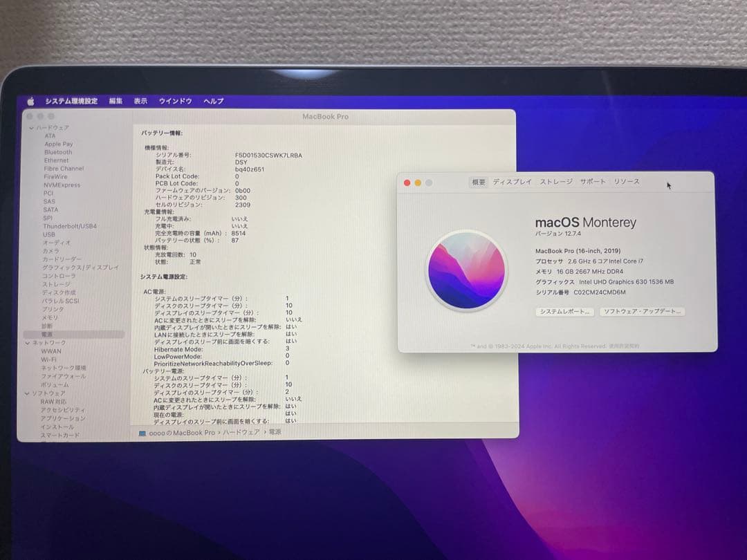Select ストレージ in the hardware sidebar
Image resolution: width=747 pixels, height=560 pixels.
click(x=56, y=284)
